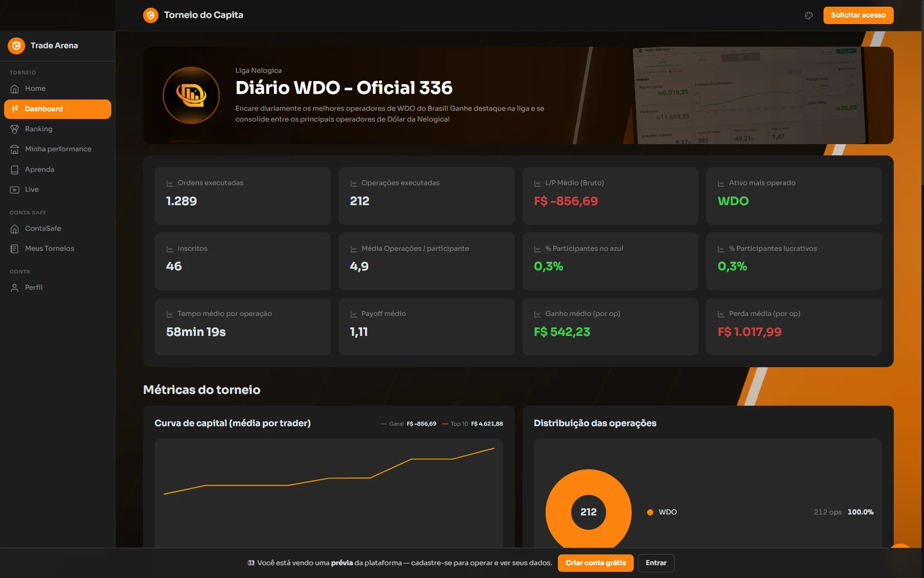Click the 1.289 orders value
This screenshot has height=578, width=924.
pyautogui.click(x=182, y=201)
